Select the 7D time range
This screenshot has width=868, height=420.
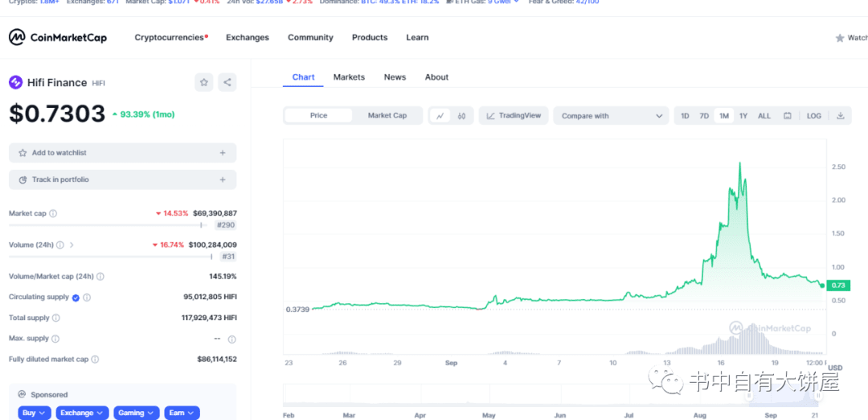(x=704, y=116)
